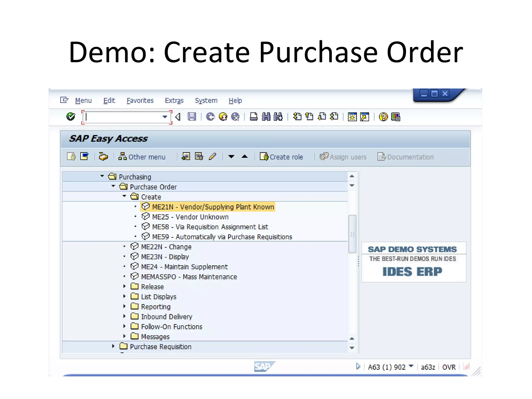This screenshot has height=399, width=532.
Task: Select ME59 - Automatically via Purchase Requisitions
Action: [x=217, y=237]
